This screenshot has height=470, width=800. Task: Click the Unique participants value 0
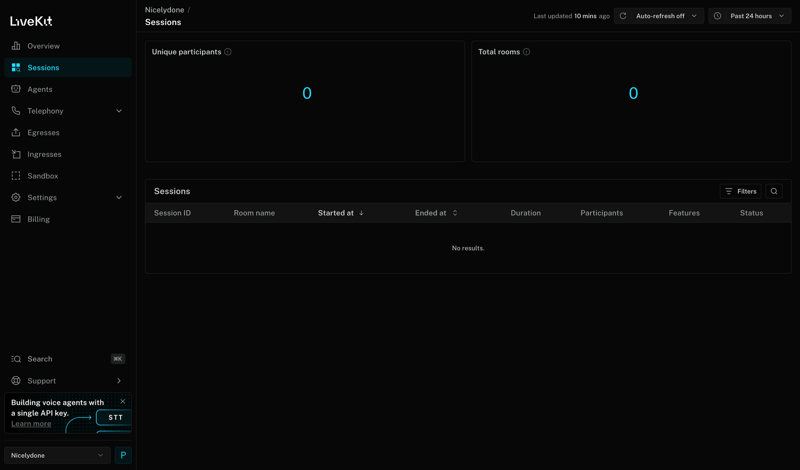tap(307, 93)
